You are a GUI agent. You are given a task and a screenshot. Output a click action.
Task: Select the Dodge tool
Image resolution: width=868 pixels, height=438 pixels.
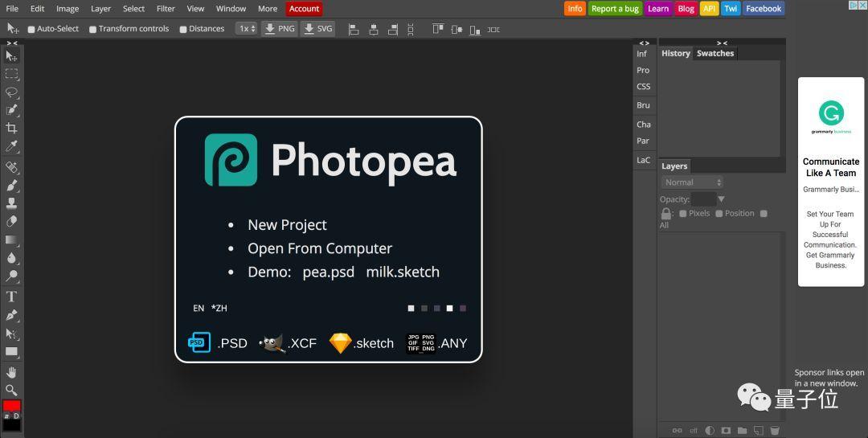tap(11, 276)
